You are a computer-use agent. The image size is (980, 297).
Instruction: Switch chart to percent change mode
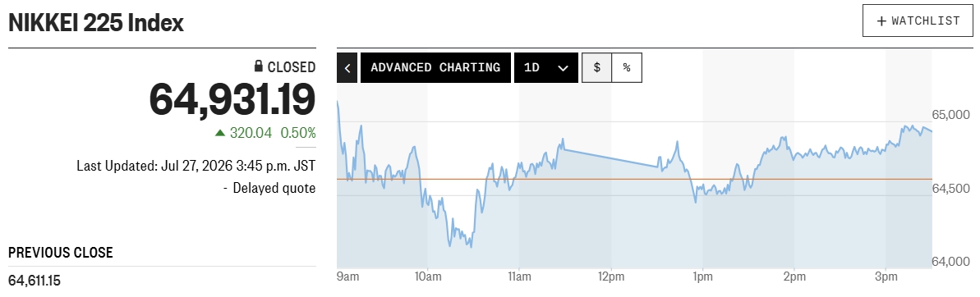627,67
